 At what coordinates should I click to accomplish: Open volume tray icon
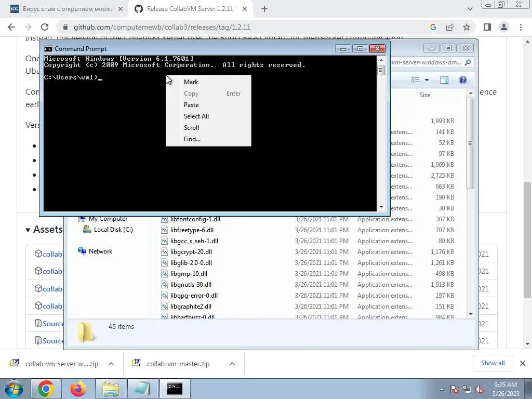click(480, 390)
